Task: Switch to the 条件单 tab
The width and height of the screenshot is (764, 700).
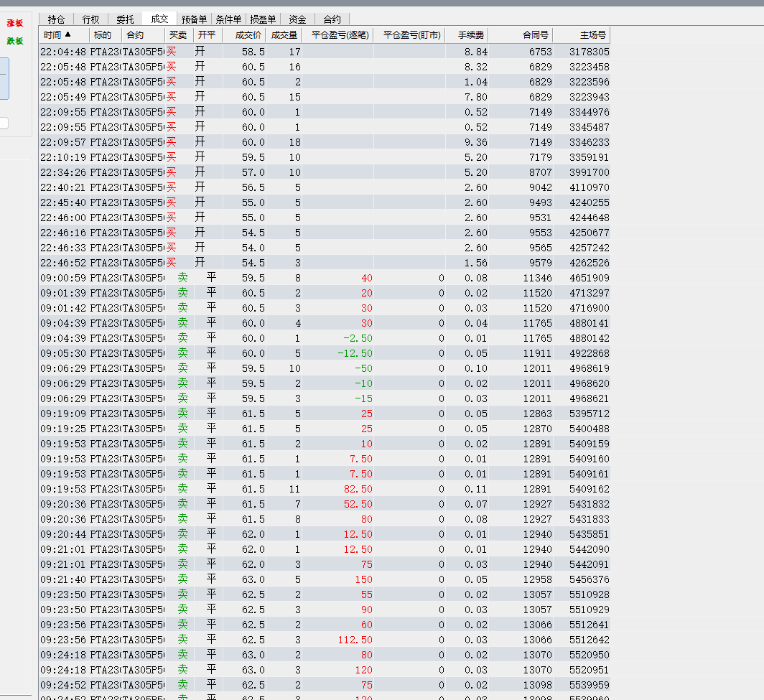Action: tap(228, 19)
